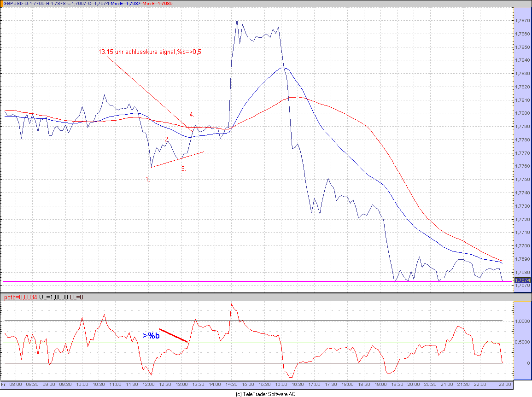This screenshot has width=532, height=397.
Task: Click the '(c) TeleTrader Software AG' copyright text
Action: click(x=266, y=394)
